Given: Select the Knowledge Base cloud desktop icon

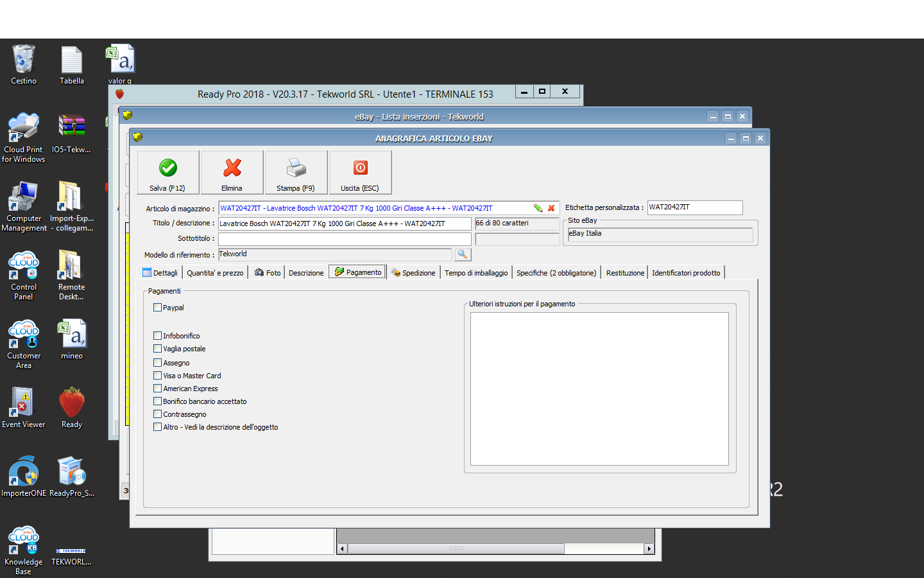Looking at the screenshot, I should pyautogui.click(x=24, y=550).
